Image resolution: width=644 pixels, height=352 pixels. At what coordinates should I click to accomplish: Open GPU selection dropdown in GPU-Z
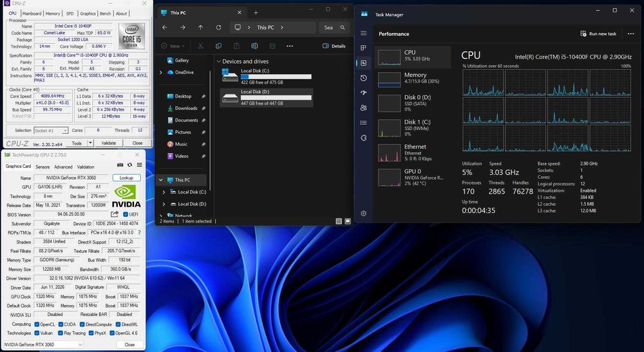(43, 345)
